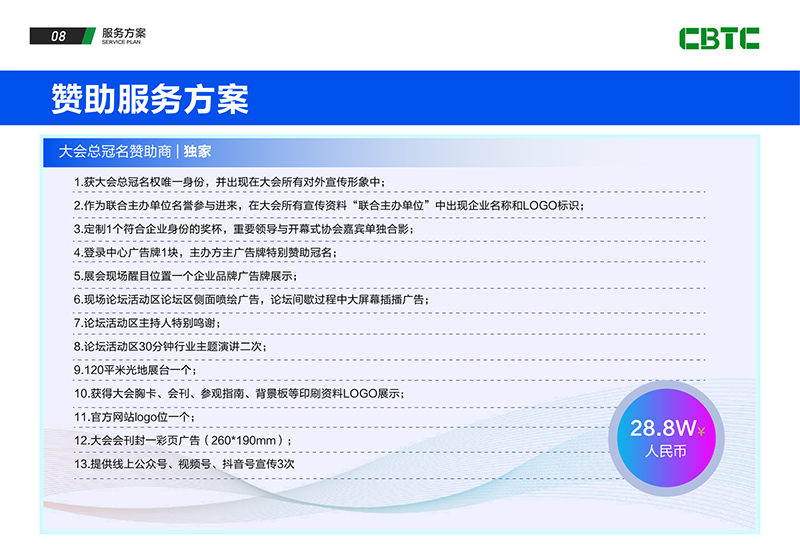Click the 28.8W price circle
800x555 pixels.
(x=666, y=438)
